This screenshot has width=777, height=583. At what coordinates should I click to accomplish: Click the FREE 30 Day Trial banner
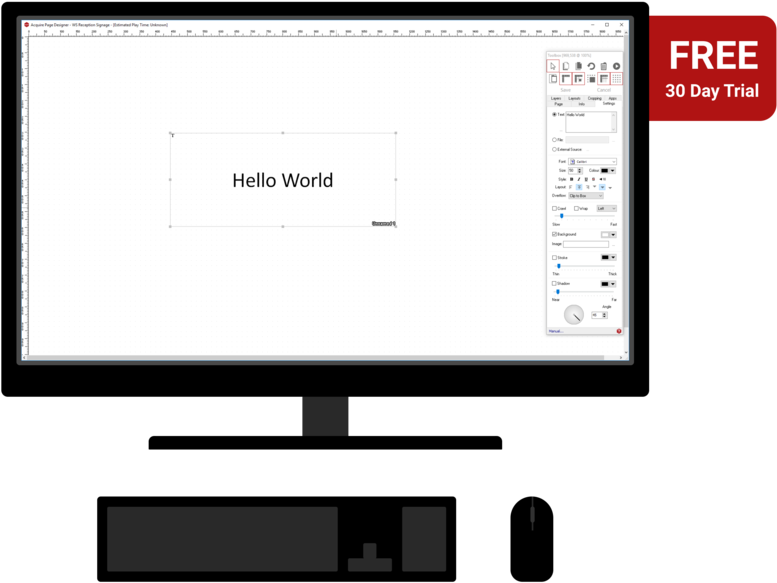click(x=712, y=68)
